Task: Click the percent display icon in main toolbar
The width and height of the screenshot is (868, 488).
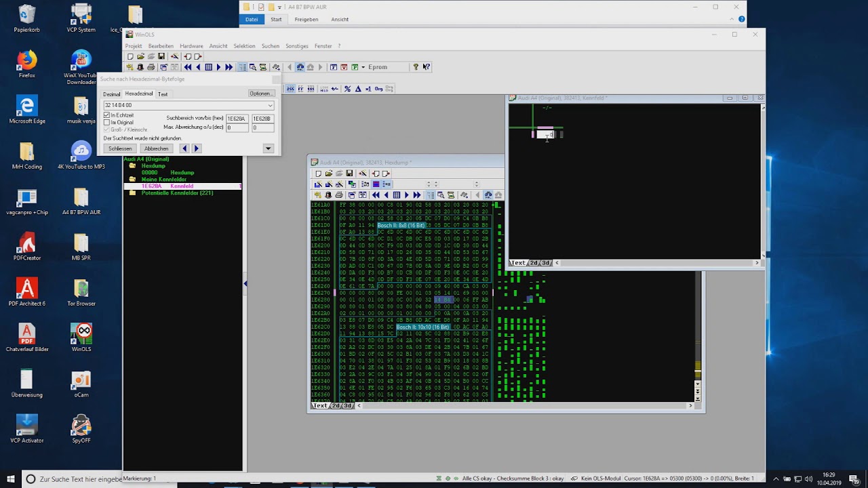Action: click(x=347, y=89)
